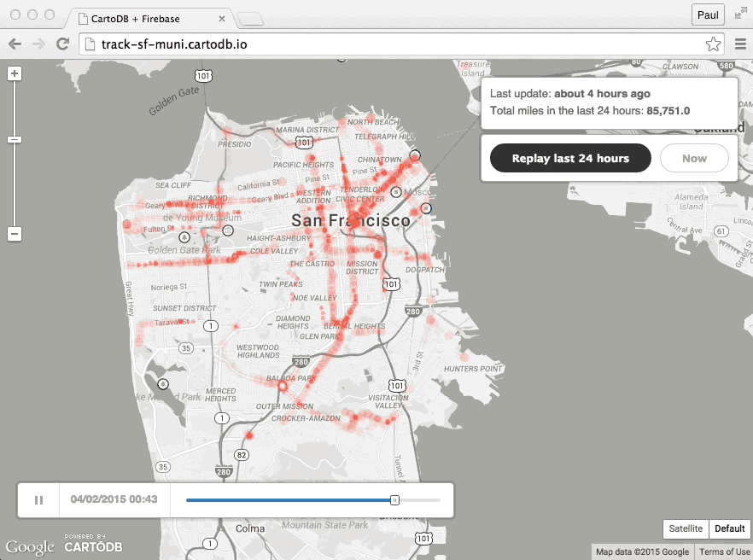Bookmark the page with star icon

[x=713, y=44]
